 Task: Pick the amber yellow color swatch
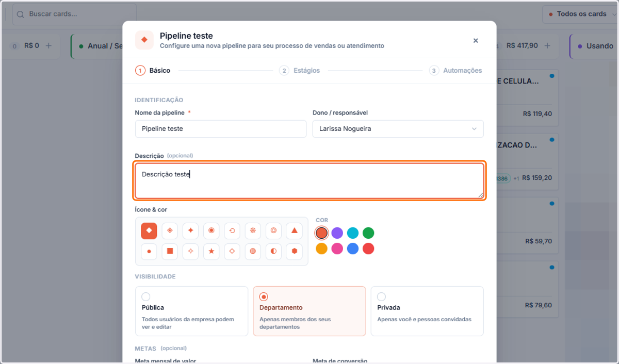[322, 249]
